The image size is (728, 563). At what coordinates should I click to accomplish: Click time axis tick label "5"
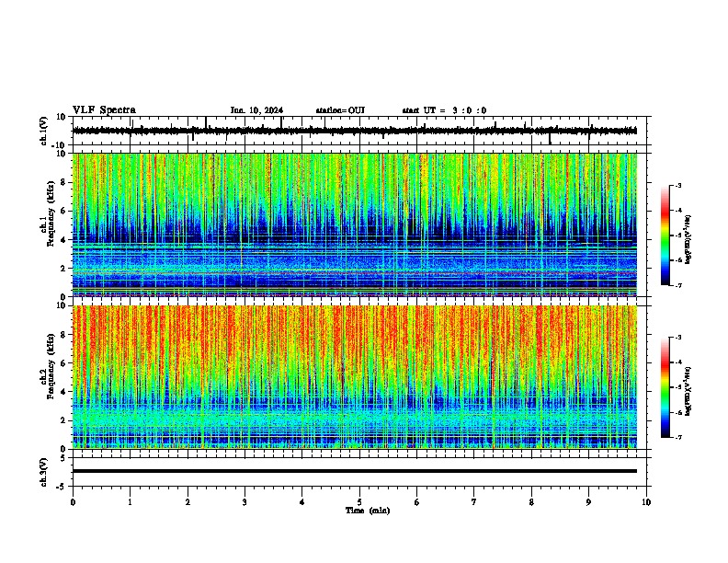tap(359, 502)
